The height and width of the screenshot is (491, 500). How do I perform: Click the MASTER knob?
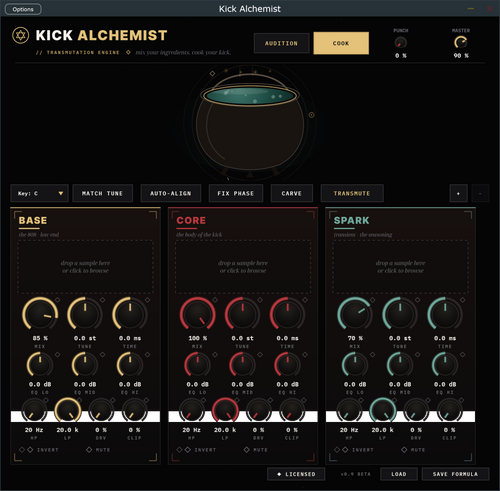[461, 43]
